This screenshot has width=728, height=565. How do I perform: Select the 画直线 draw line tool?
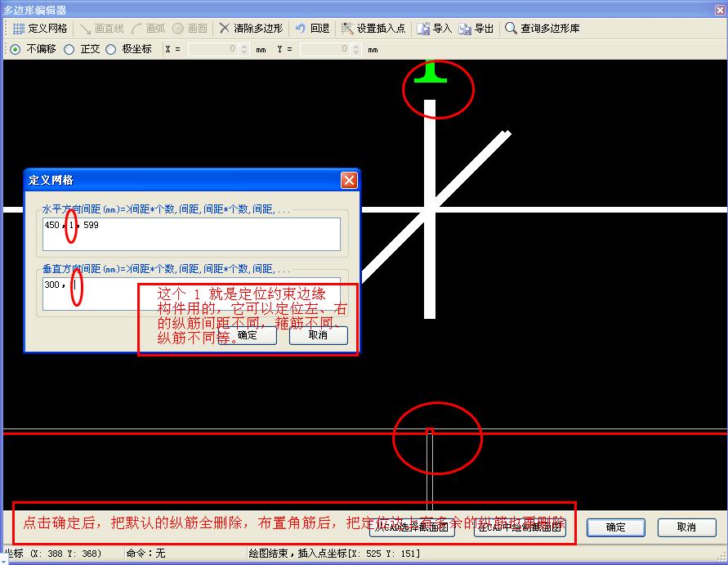(101, 29)
